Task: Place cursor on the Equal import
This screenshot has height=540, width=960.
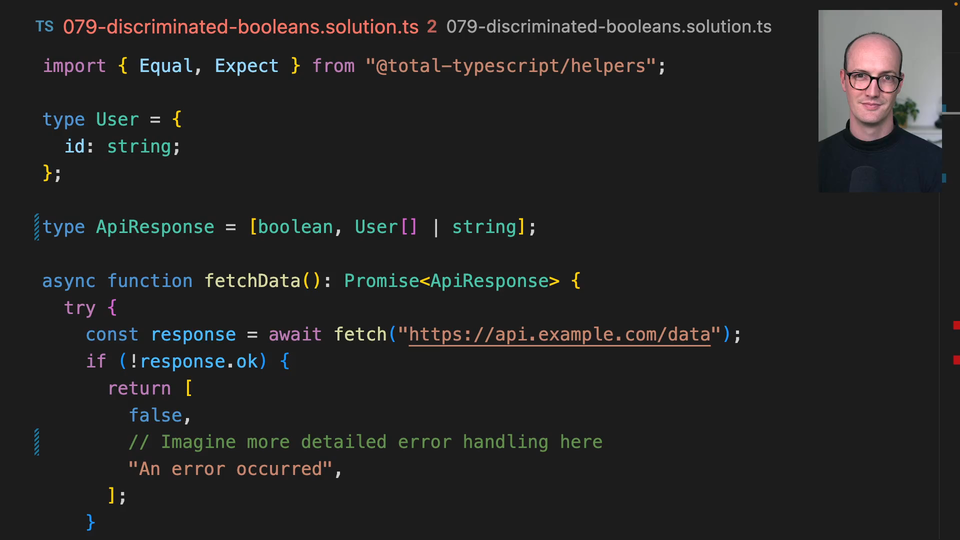Action: pos(165,66)
